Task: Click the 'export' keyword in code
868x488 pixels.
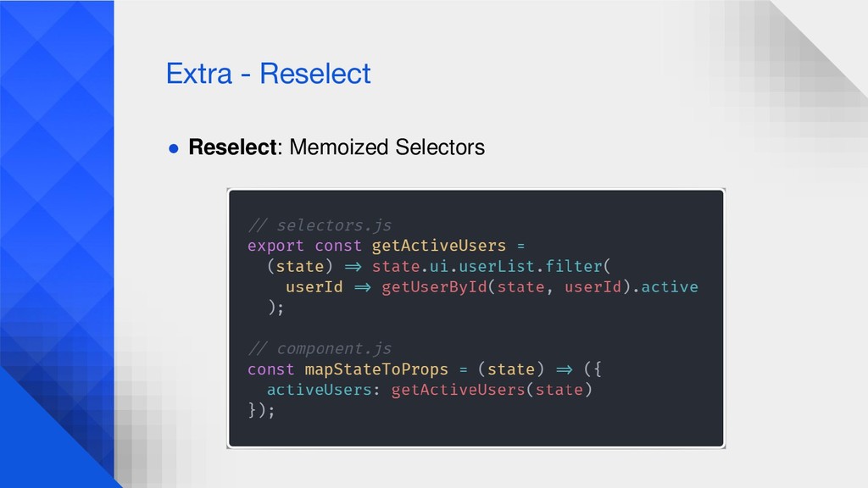Action: click(x=275, y=246)
